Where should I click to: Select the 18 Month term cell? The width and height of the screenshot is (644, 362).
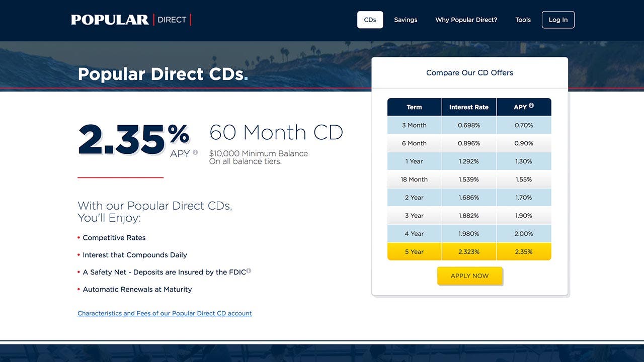(414, 179)
